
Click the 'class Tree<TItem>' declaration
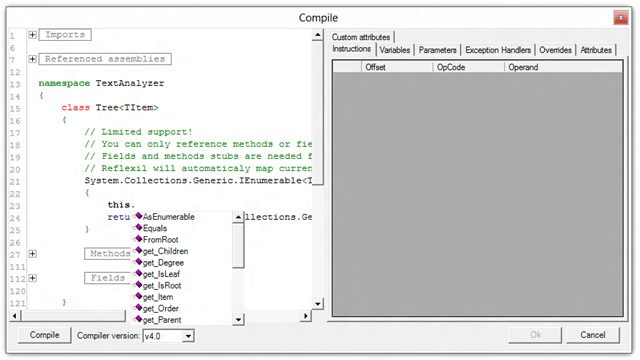coord(110,108)
